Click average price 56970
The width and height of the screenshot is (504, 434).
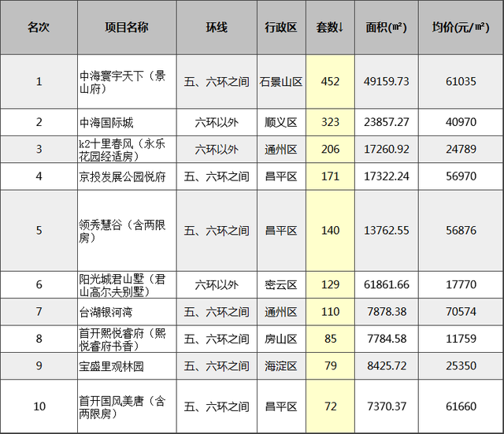pyautogui.click(x=461, y=176)
